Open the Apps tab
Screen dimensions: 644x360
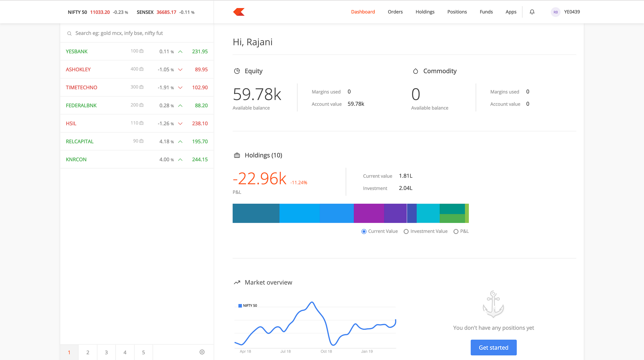click(x=511, y=12)
